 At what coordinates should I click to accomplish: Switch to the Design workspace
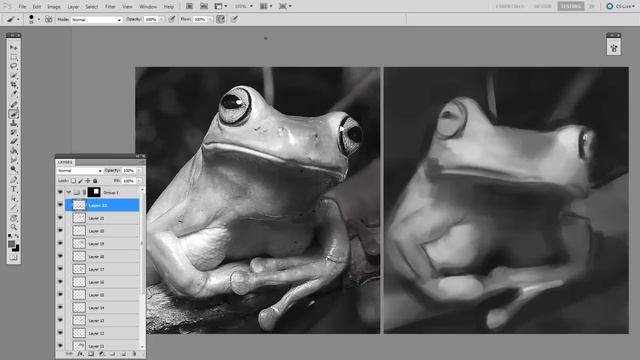(542, 6)
